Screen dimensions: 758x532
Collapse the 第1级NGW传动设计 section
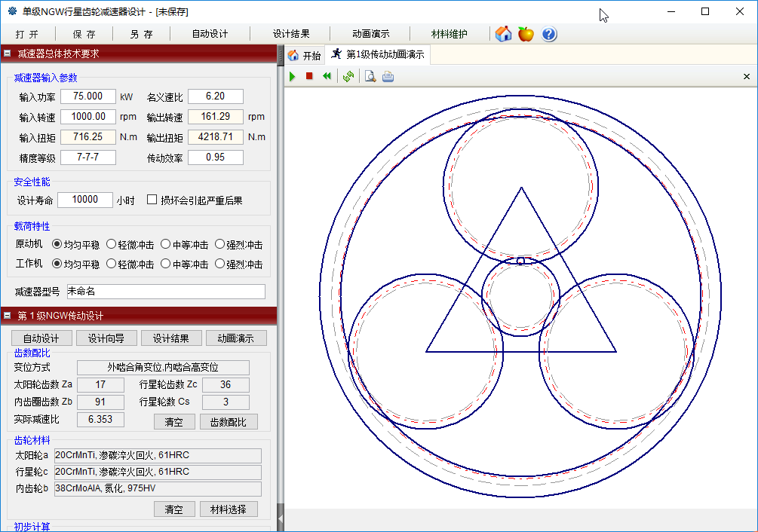pos(7,316)
